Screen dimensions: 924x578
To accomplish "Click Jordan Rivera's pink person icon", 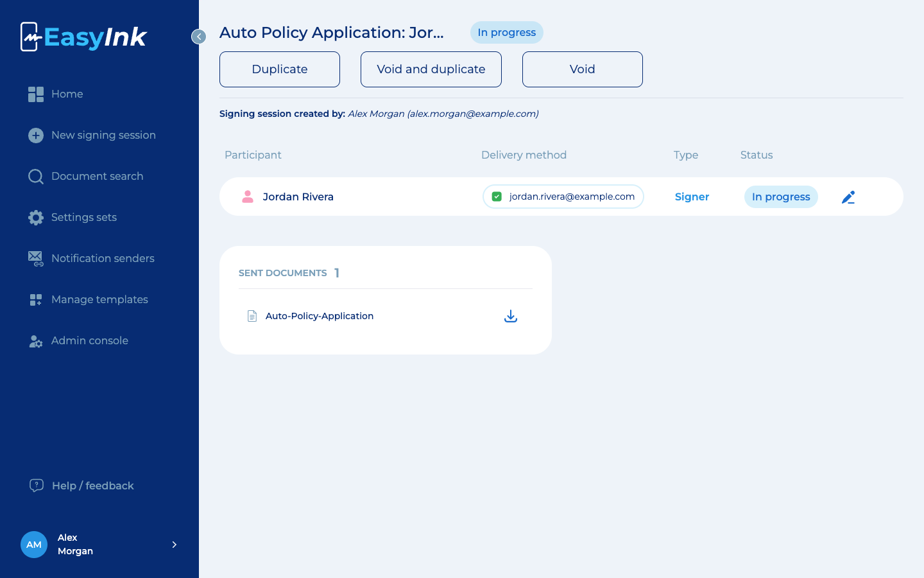I will [x=248, y=197].
